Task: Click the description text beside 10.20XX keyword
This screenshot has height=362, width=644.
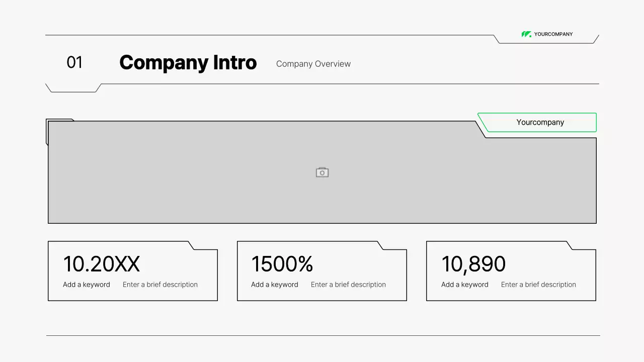Action: 160,285
